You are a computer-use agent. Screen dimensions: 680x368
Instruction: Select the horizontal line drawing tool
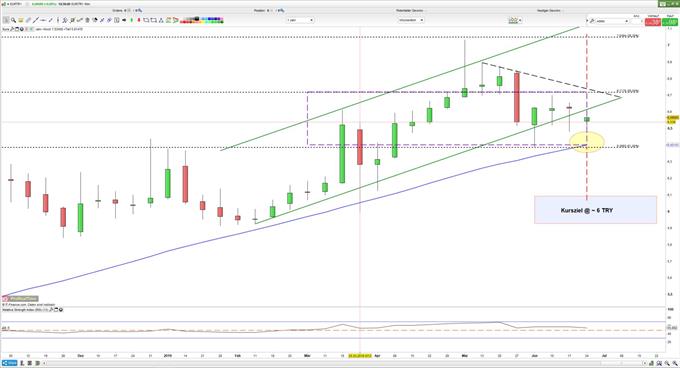click(43, 20)
